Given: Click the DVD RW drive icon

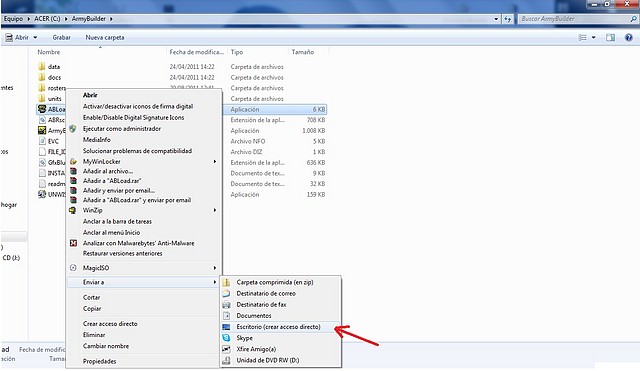Looking at the screenshot, I should (x=226, y=360).
